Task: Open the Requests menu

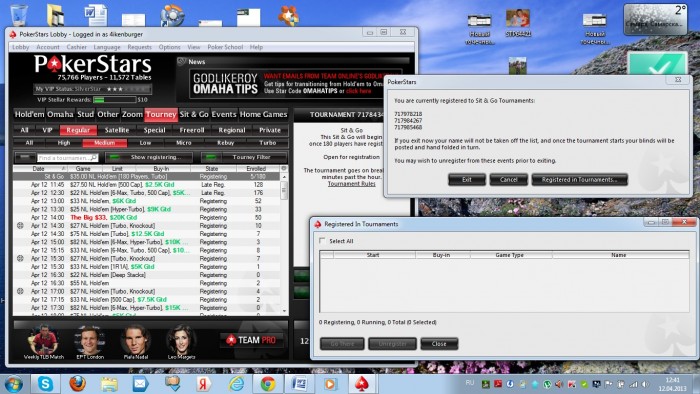Action: [139, 47]
